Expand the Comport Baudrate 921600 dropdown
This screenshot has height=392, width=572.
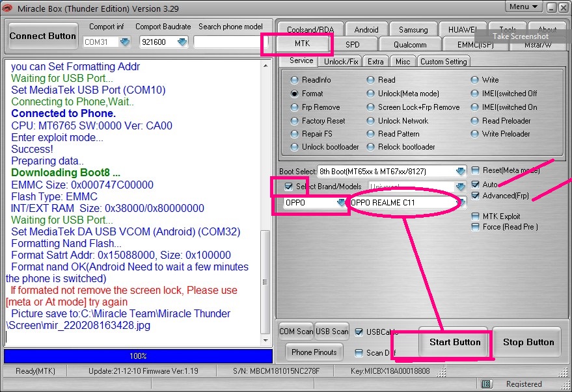182,42
